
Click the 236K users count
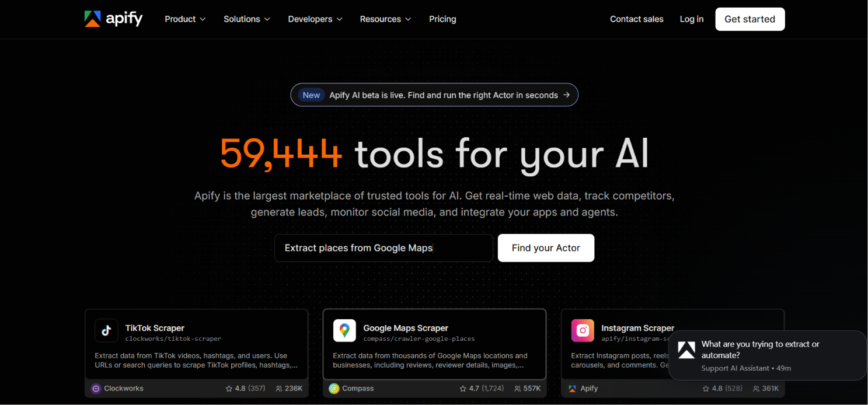pos(294,389)
